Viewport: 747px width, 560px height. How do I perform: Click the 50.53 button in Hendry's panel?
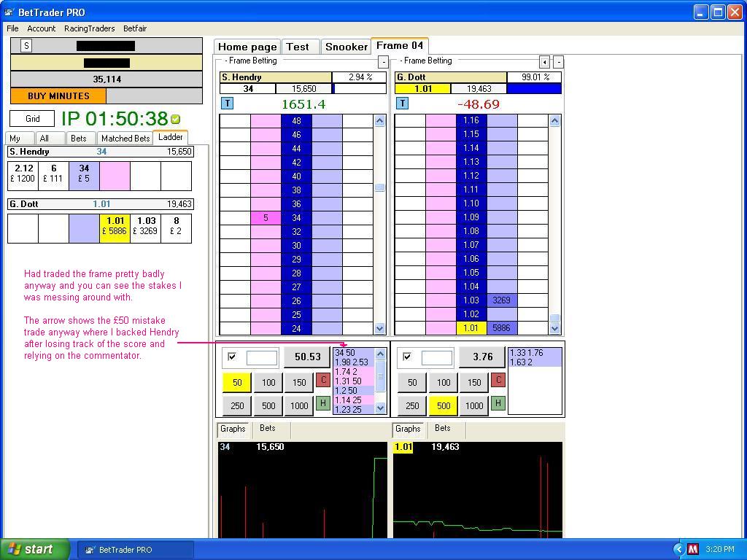[308, 357]
